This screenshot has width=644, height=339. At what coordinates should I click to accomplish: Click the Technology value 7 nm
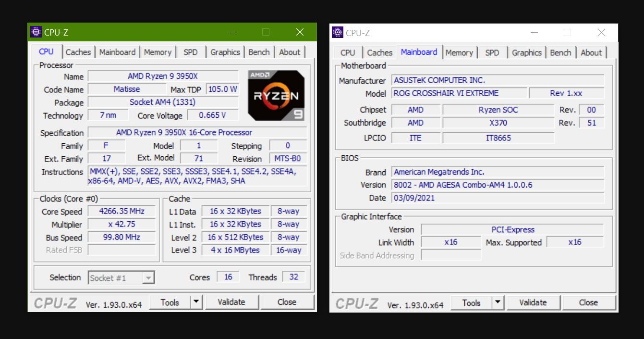point(108,115)
